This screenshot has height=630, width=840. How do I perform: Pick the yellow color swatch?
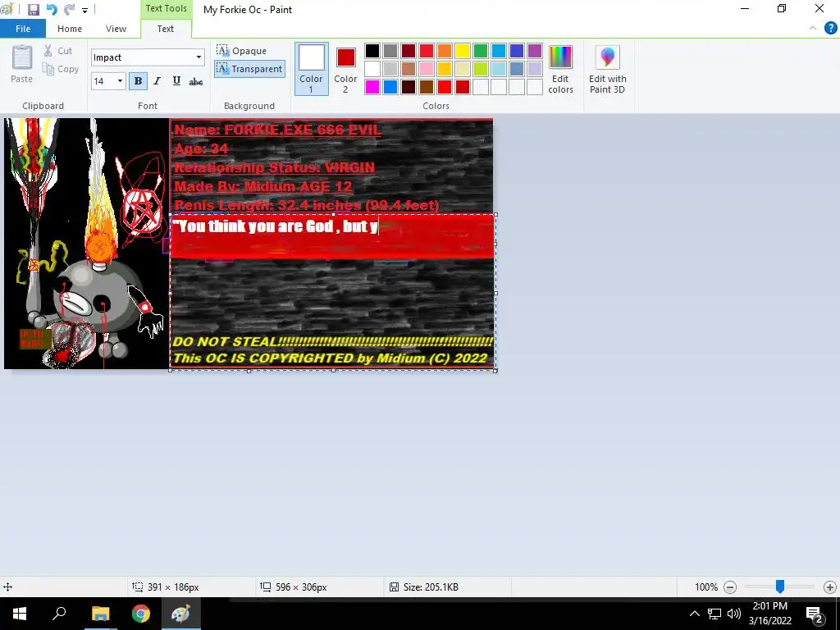coord(463,51)
